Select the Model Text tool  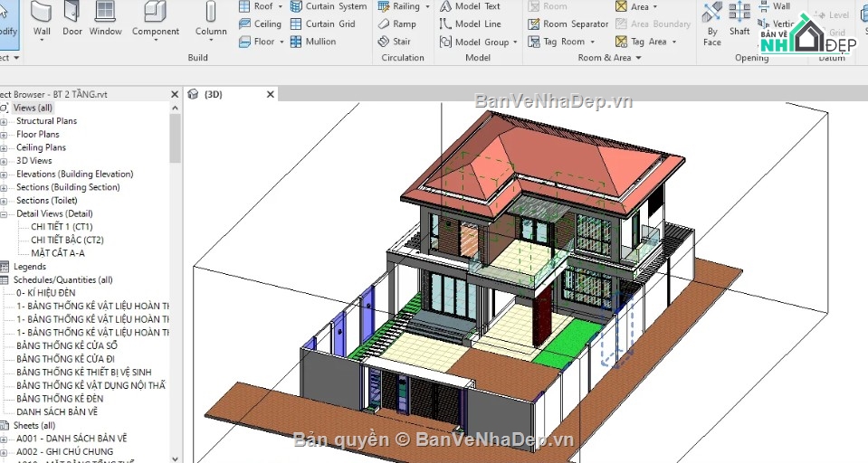[x=470, y=6]
